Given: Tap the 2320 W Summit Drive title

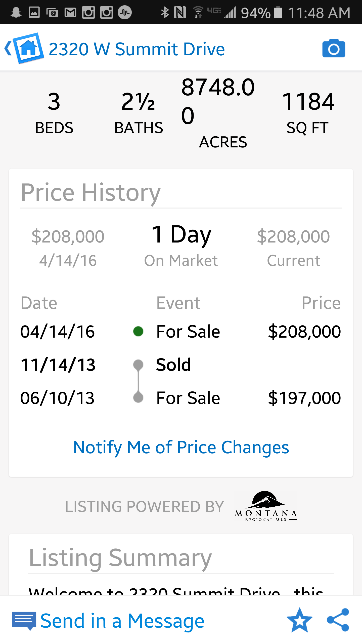Looking at the screenshot, I should pyautogui.click(x=137, y=49).
